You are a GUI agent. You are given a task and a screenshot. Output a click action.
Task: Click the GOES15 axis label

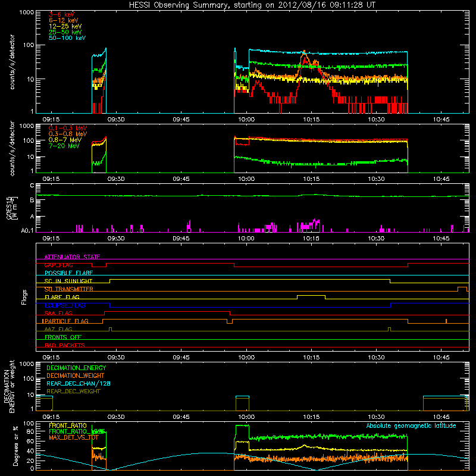(11, 208)
